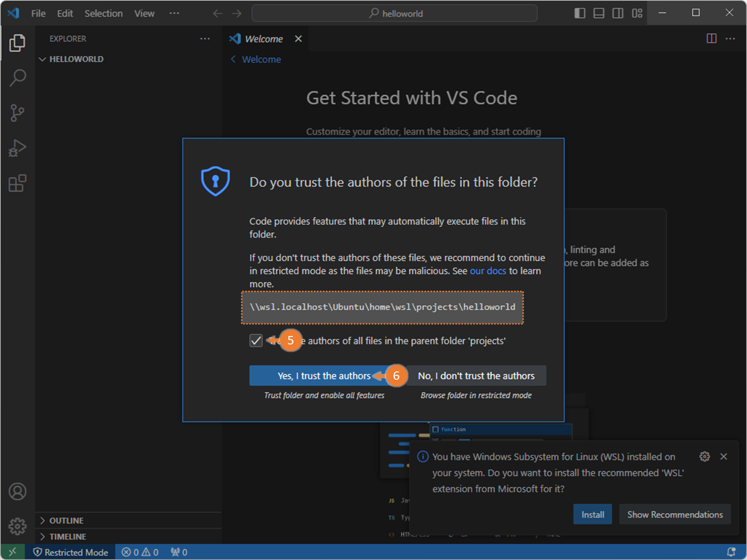Click the wsl.localhost folder path box
The width and height of the screenshot is (747, 560).
[382, 307]
